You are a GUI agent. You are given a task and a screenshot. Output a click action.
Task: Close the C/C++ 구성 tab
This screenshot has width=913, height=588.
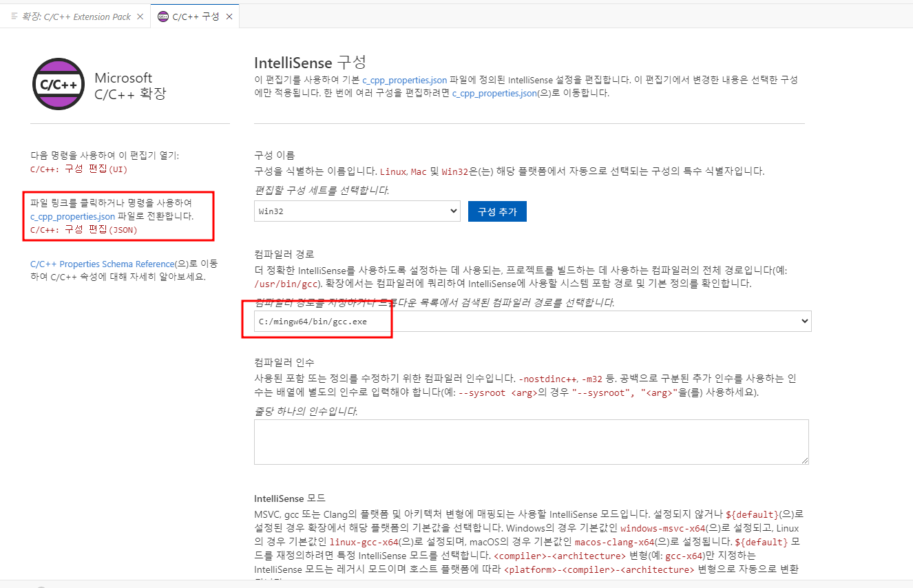click(x=229, y=17)
